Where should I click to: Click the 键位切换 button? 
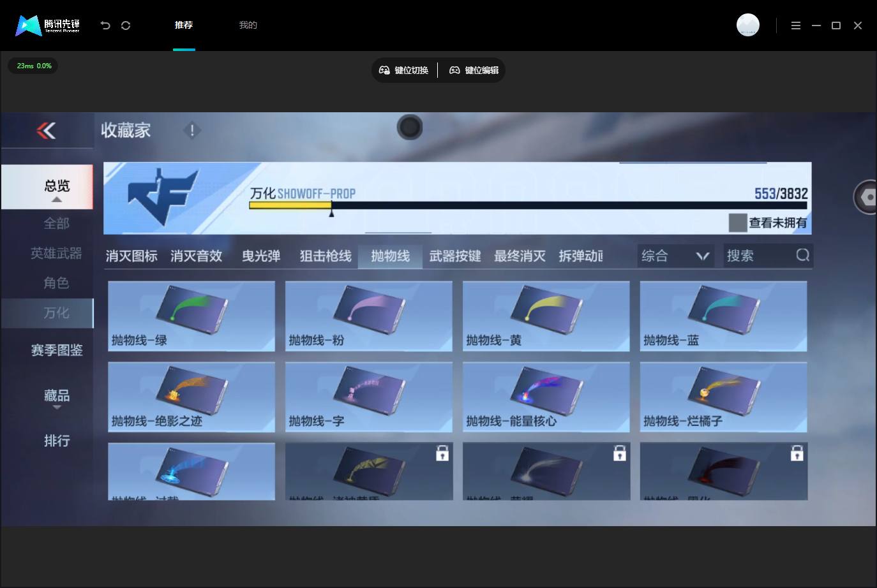pos(404,70)
